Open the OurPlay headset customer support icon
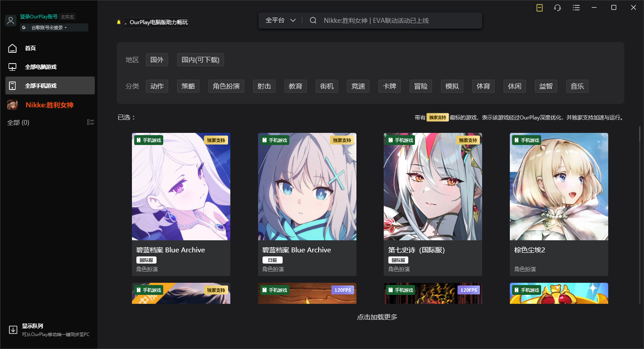Viewport: 644px width, 349px height. pyautogui.click(x=557, y=8)
